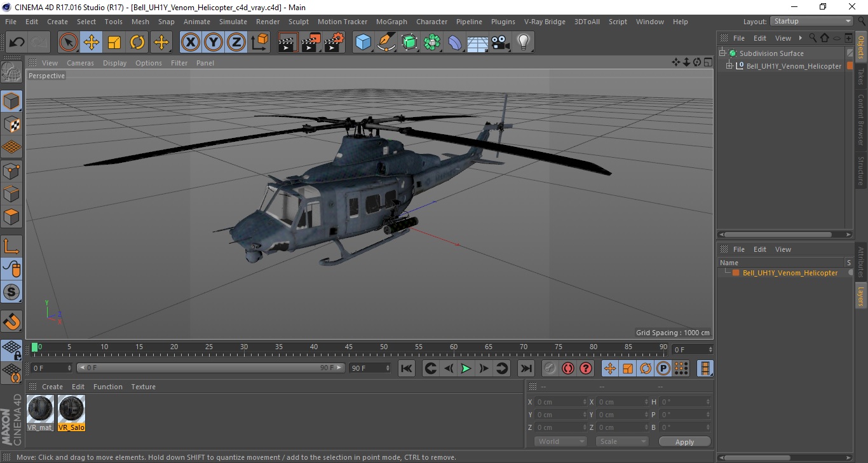The height and width of the screenshot is (463, 868).
Task: Toggle Z axis lock
Action: click(x=236, y=43)
